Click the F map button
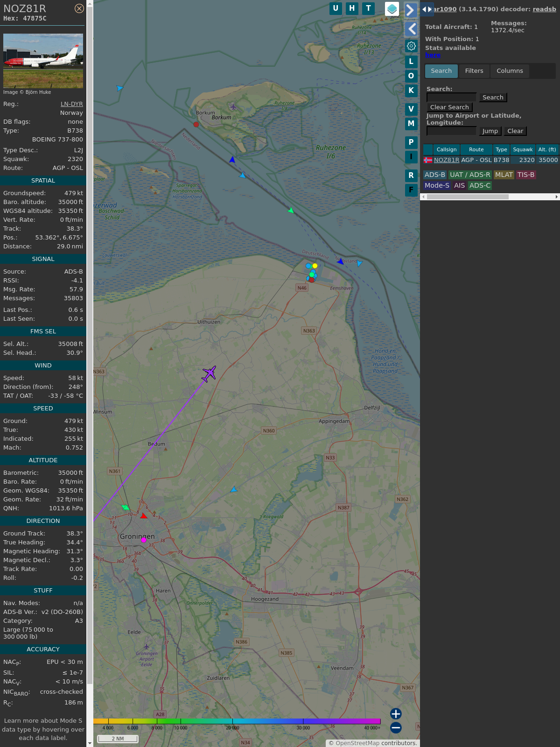The image size is (560, 747). point(411,190)
